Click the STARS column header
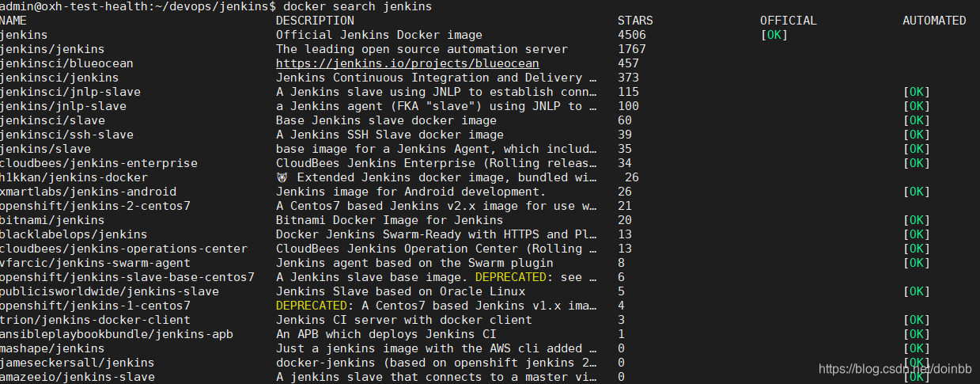The width and height of the screenshot is (980, 384). click(x=635, y=21)
